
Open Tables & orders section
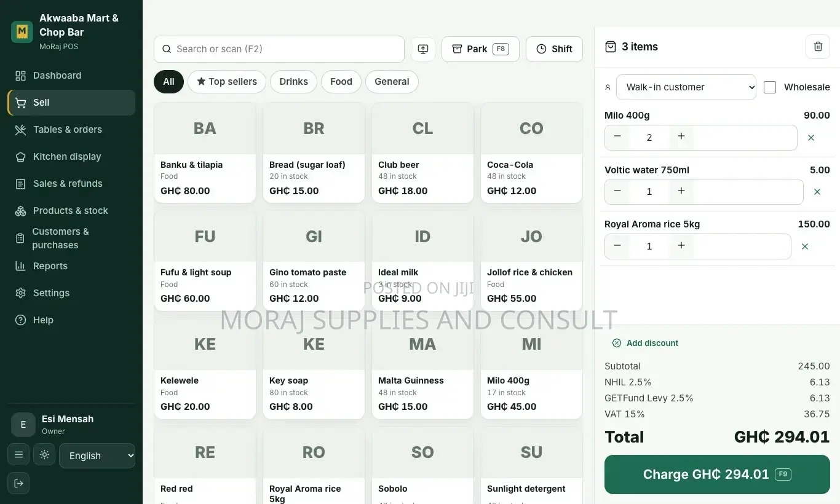click(x=71, y=130)
